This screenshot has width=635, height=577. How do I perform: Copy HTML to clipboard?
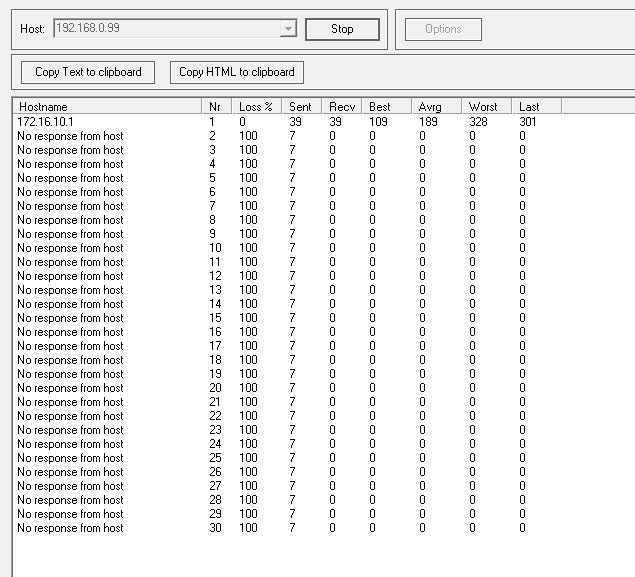coord(237,72)
